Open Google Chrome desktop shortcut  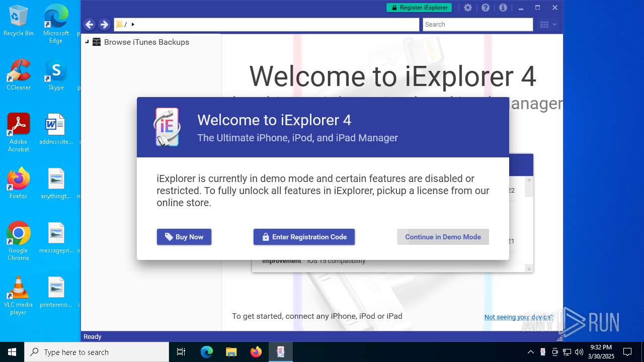[19, 241]
